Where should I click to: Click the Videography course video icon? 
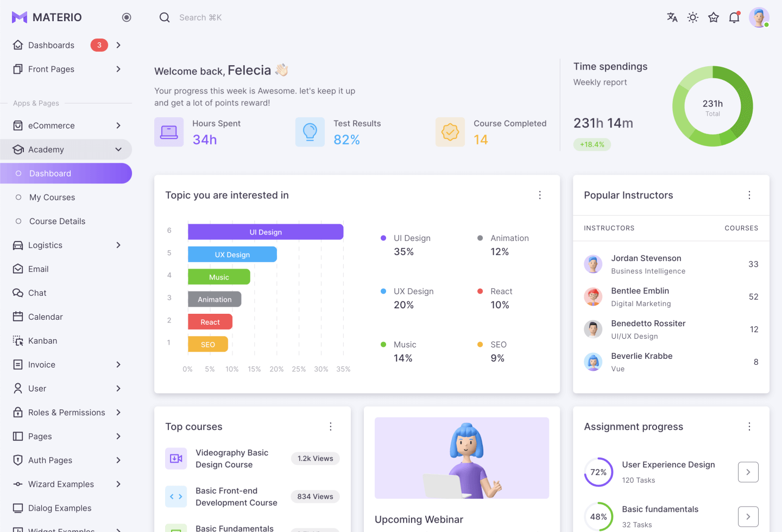(x=176, y=459)
